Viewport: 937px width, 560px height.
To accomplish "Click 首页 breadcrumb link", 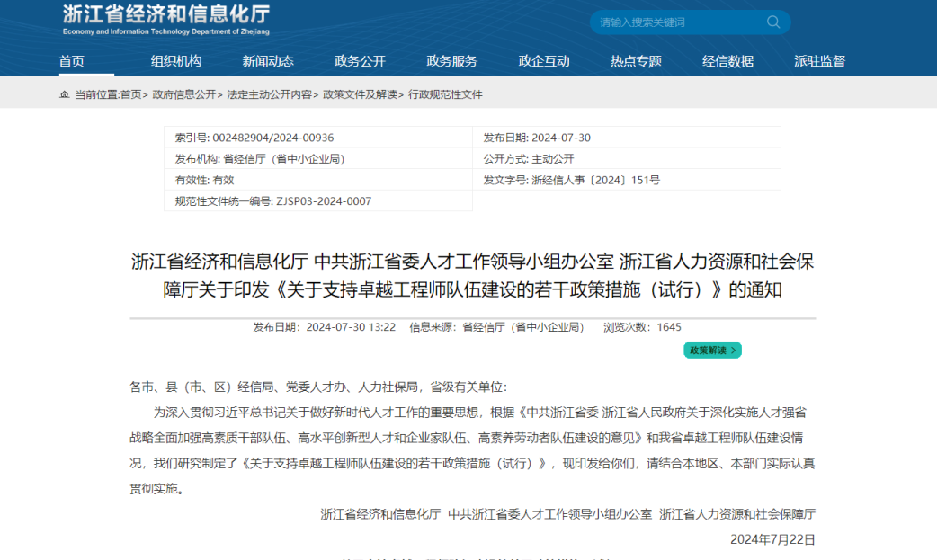I will [x=130, y=94].
